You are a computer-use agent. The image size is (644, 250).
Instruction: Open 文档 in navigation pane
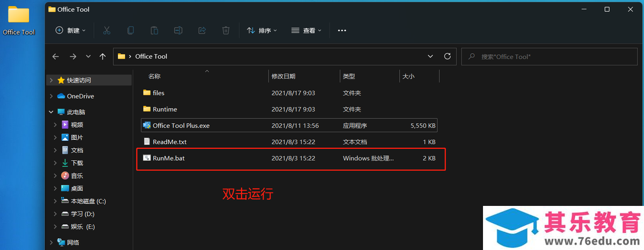77,150
